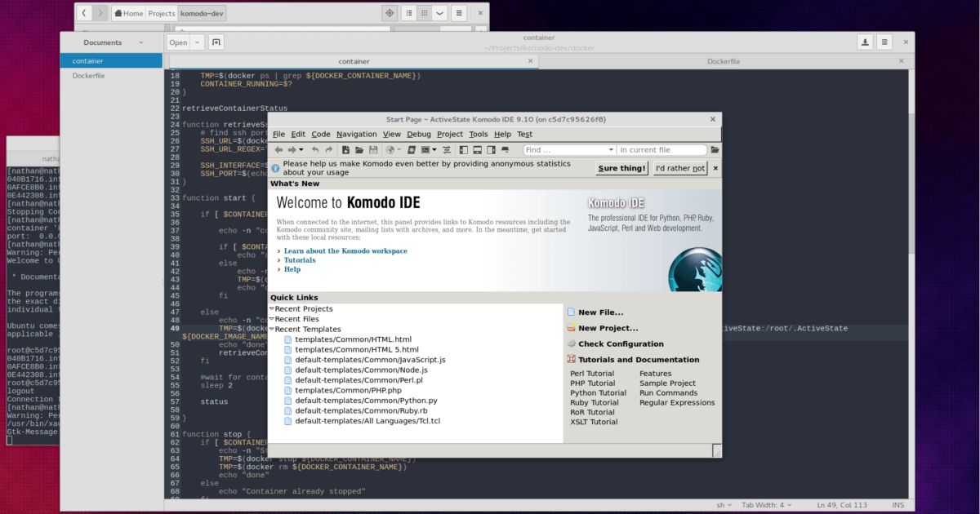Open the Regular Expressions link
980x514 pixels.
click(x=677, y=402)
